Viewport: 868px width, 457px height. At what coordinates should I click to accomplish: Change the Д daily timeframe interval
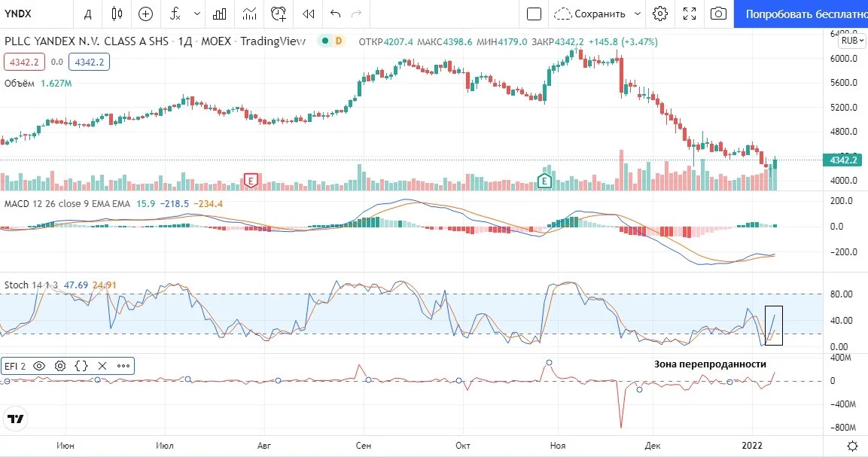[87, 14]
